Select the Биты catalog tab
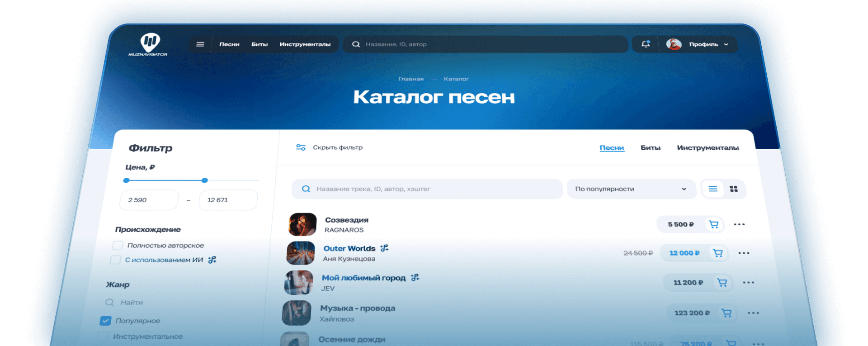868x346 pixels. [x=651, y=148]
